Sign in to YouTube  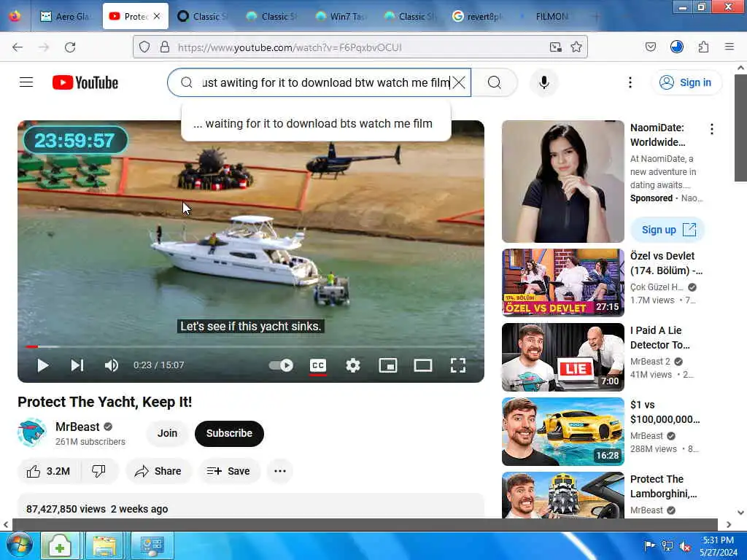tap(686, 82)
